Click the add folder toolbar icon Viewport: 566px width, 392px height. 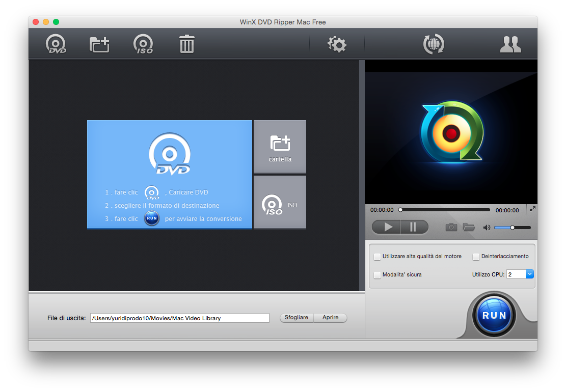coord(99,44)
